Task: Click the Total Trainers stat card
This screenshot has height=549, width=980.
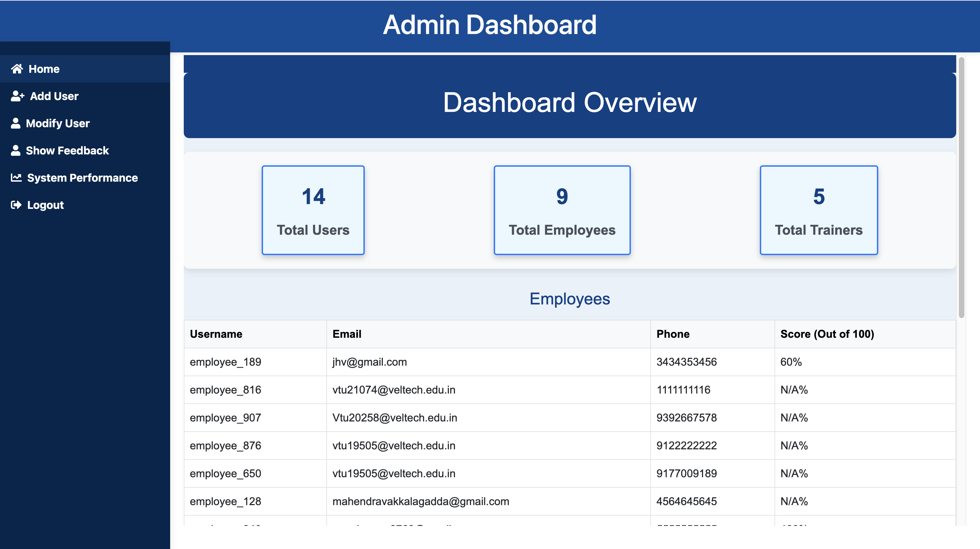Action: coord(818,210)
